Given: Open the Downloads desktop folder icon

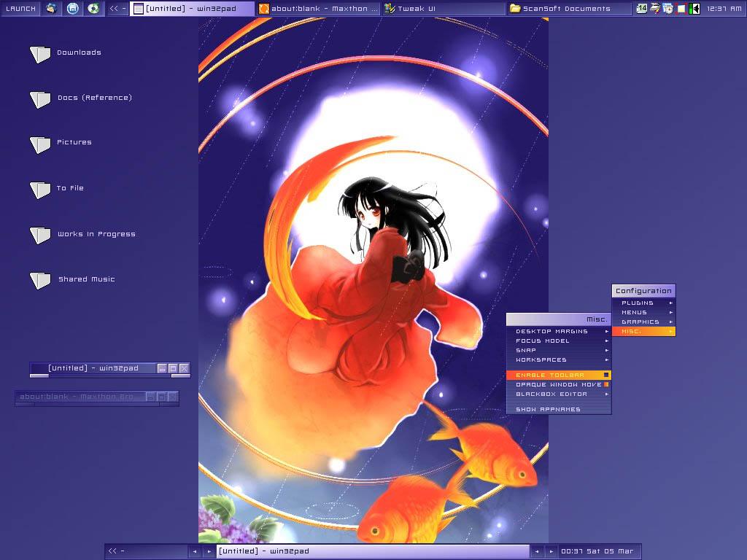Looking at the screenshot, I should (x=40, y=54).
